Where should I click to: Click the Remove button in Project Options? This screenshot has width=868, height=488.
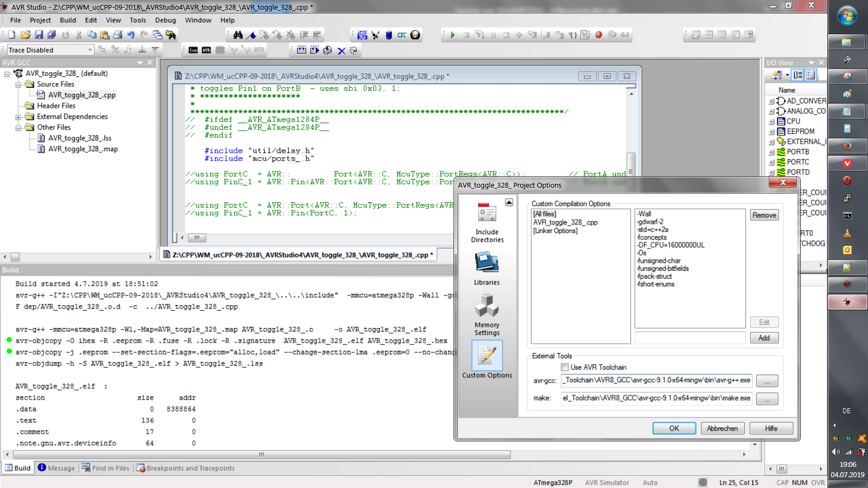tap(764, 215)
